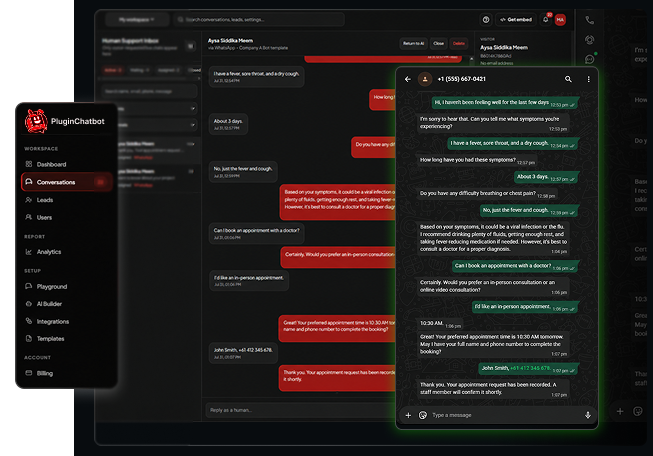Click Close in the conversation header
The image size is (653, 456).
point(439,43)
